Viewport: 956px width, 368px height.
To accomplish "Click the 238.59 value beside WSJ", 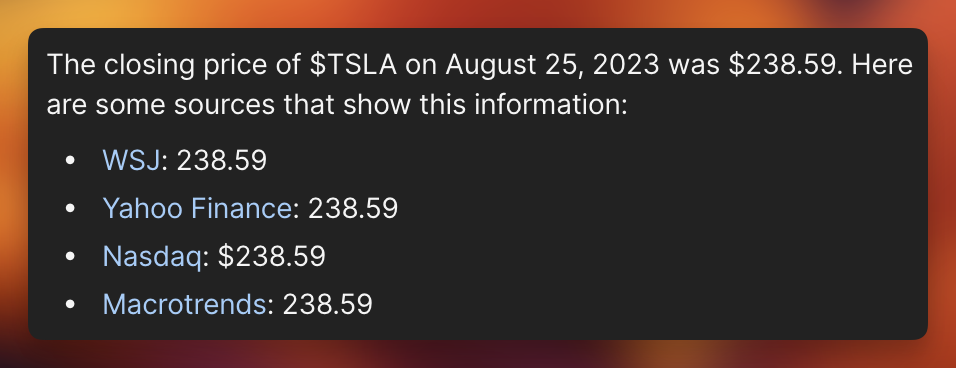I will [222, 160].
